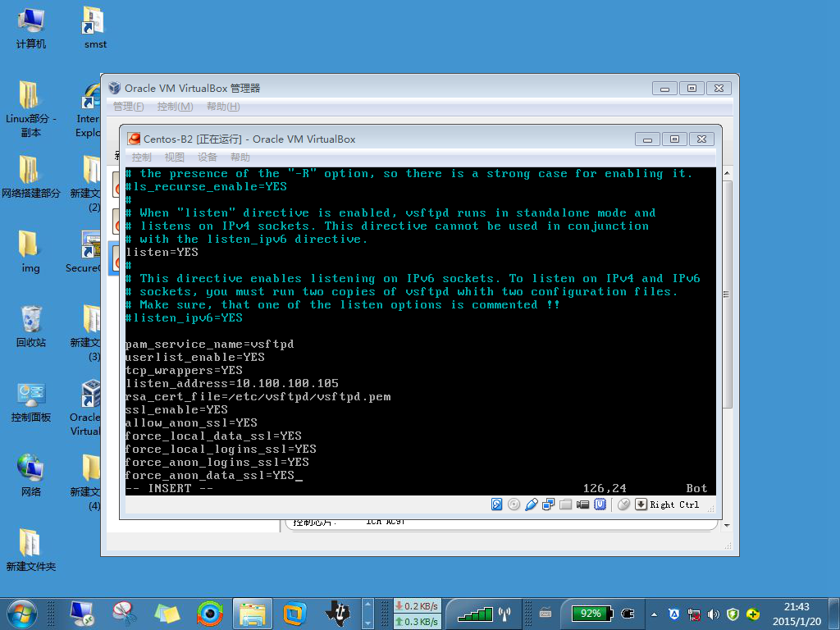Open 控制(M) menu in VirtualBox manager
840x630 pixels.
[x=176, y=106]
